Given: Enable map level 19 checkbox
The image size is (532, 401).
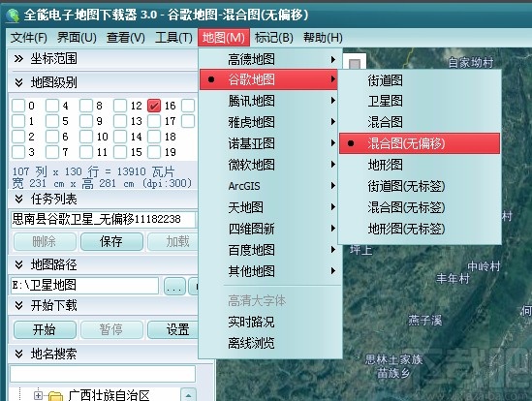Looking at the screenshot, I should (154, 152).
